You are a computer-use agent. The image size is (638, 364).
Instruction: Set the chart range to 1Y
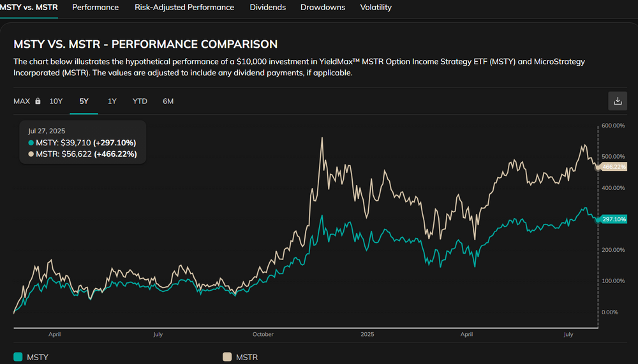pyautogui.click(x=112, y=101)
